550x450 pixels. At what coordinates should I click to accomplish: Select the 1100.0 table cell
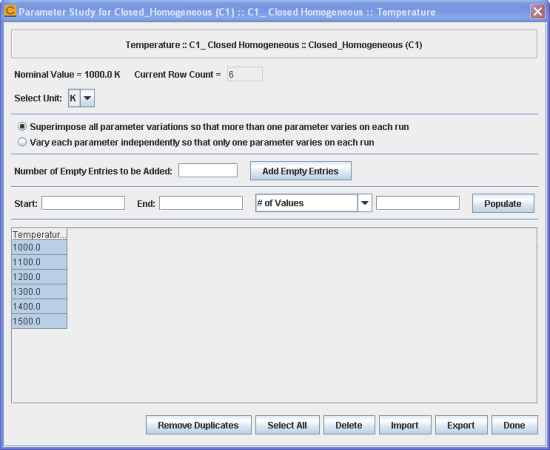tap(39, 262)
